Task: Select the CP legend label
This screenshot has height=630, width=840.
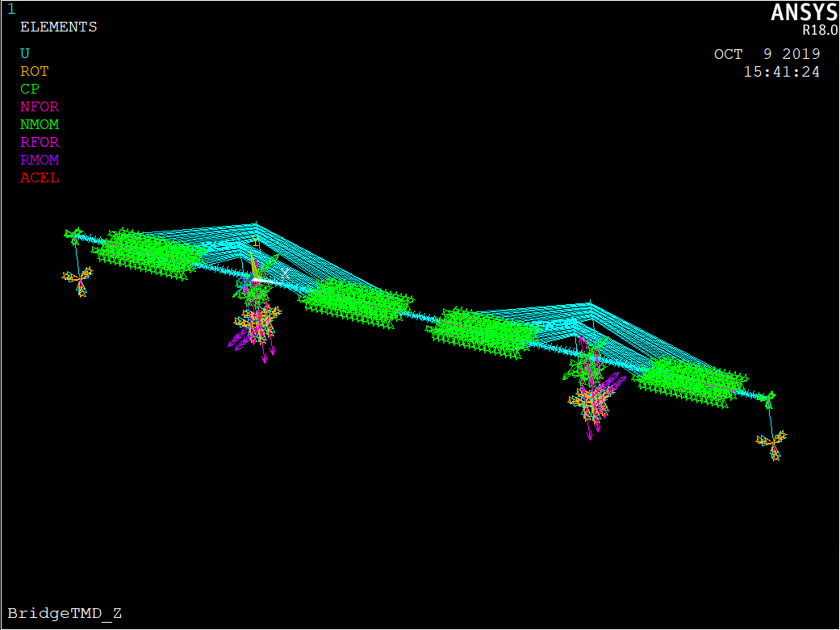Action: coord(30,89)
